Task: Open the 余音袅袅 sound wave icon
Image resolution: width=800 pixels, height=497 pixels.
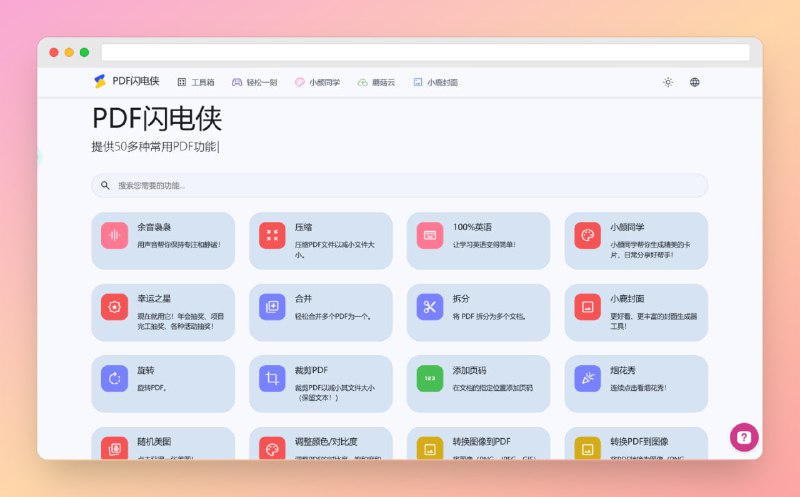Action: pyautogui.click(x=114, y=236)
